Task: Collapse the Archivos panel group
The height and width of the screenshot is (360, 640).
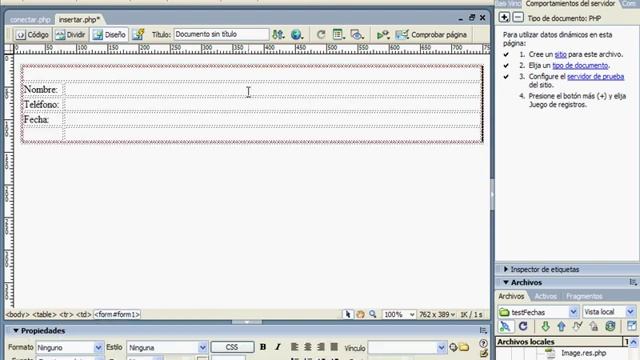Action: pos(506,282)
